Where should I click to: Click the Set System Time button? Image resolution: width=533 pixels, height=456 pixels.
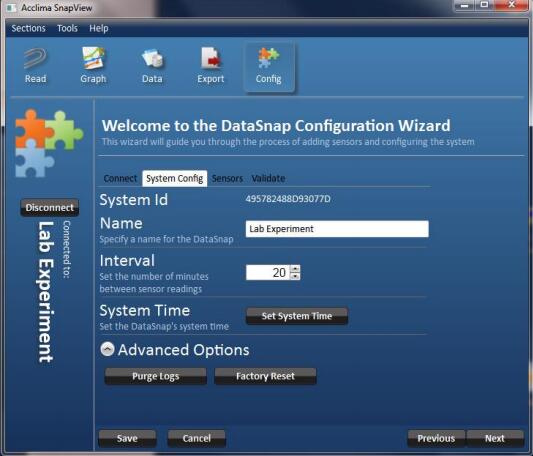point(297,316)
